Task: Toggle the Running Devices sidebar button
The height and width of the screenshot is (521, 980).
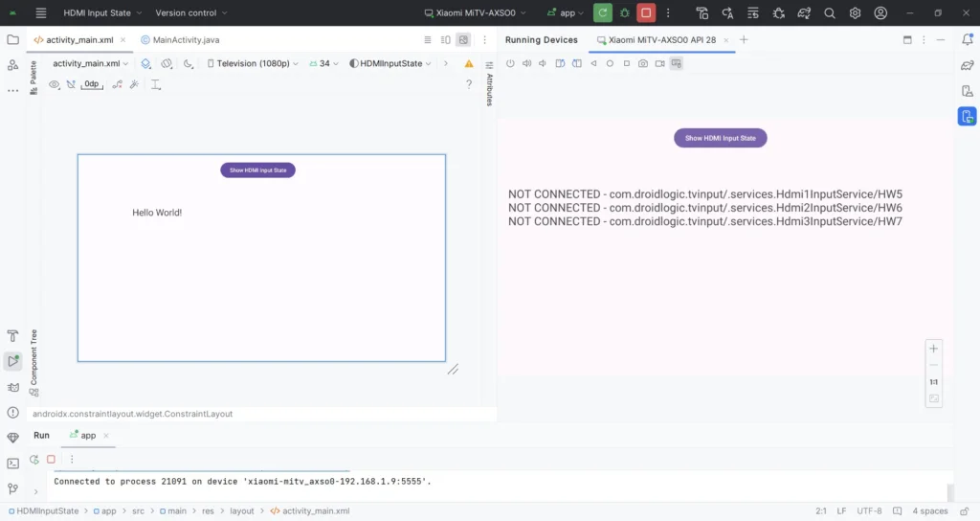Action: 967,116
